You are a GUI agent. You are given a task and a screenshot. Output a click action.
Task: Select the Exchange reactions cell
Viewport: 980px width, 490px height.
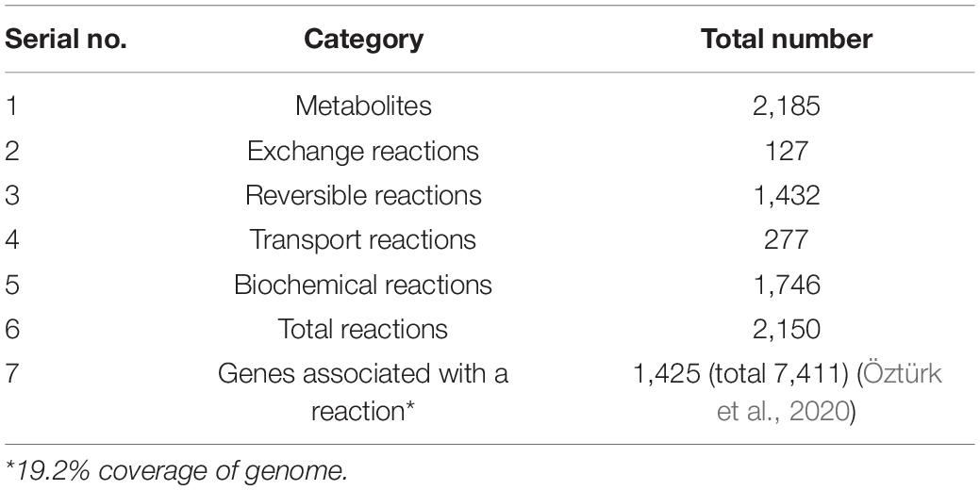click(363, 151)
